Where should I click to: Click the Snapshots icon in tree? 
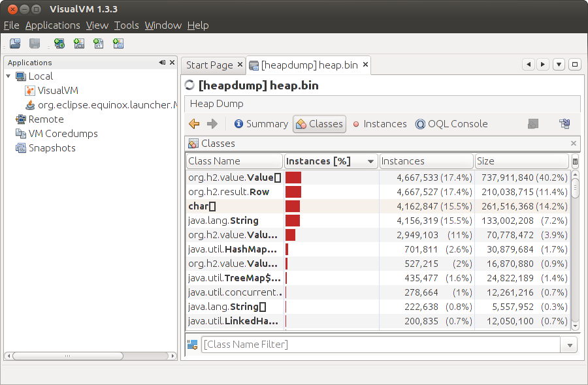coord(21,148)
